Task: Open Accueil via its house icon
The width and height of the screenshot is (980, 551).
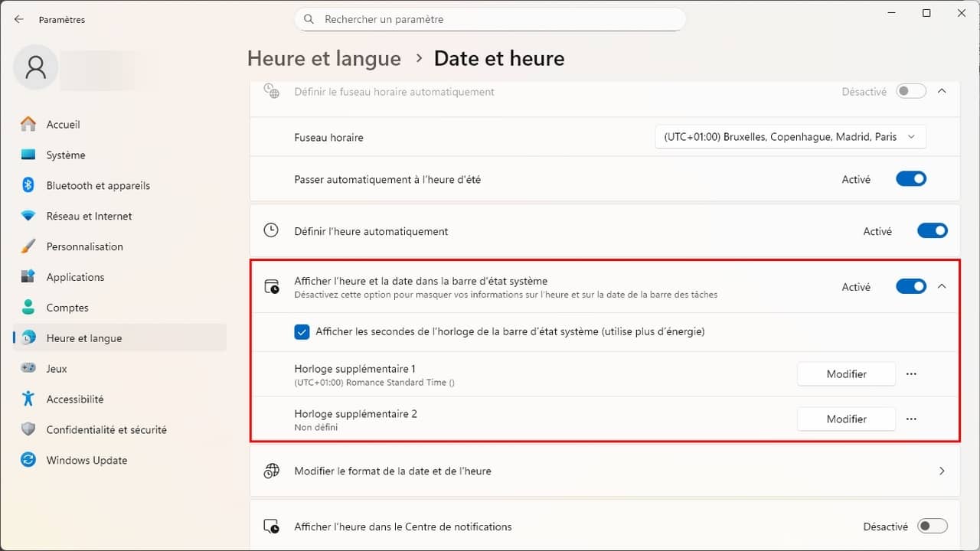Action: point(28,124)
